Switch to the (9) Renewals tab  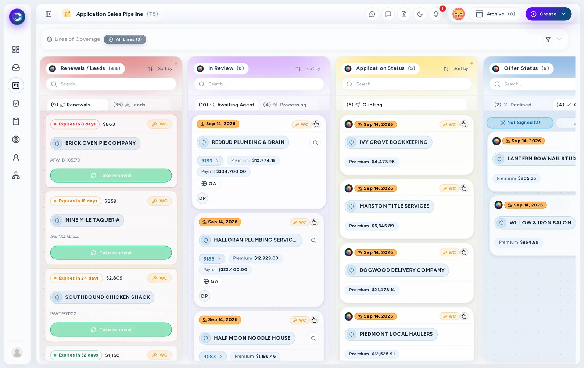pos(78,105)
